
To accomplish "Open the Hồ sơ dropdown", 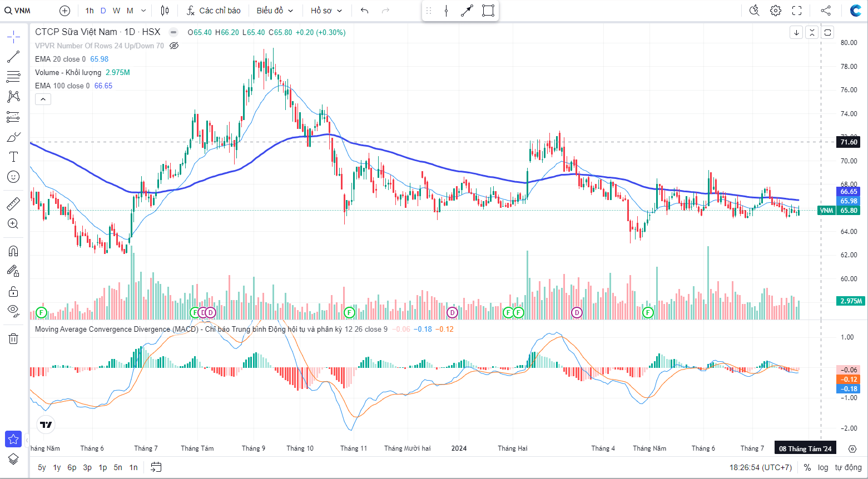I will pyautogui.click(x=326, y=11).
